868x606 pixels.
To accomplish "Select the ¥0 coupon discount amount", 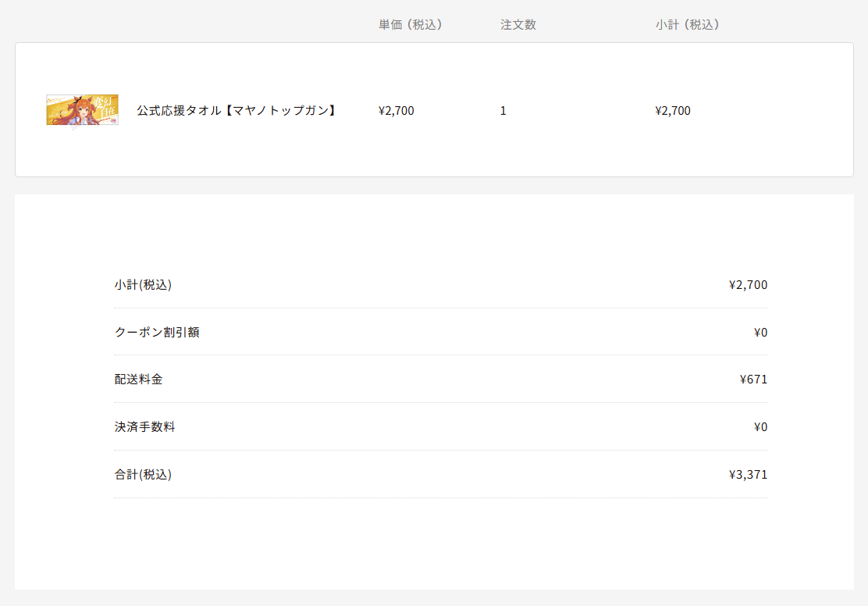I will [760, 333].
